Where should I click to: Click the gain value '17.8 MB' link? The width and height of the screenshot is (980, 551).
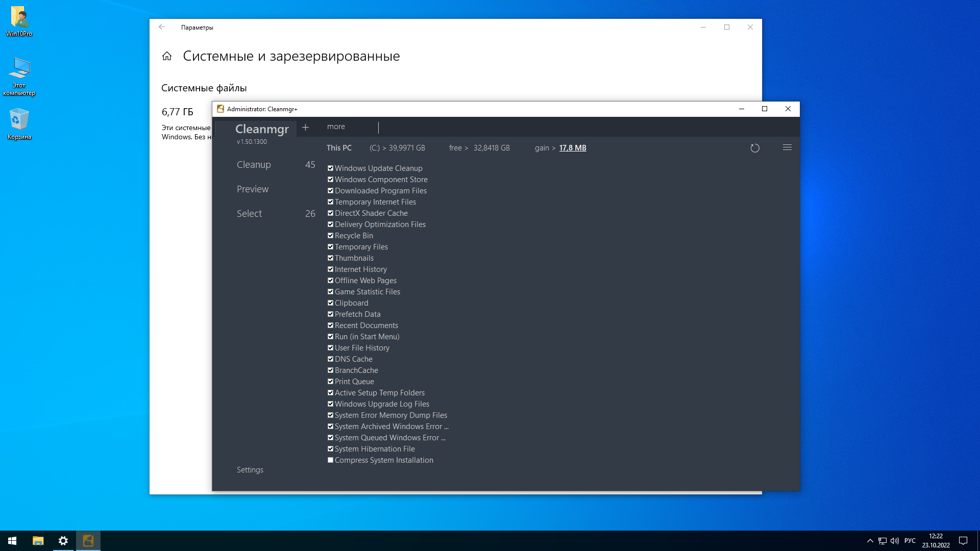coord(573,147)
